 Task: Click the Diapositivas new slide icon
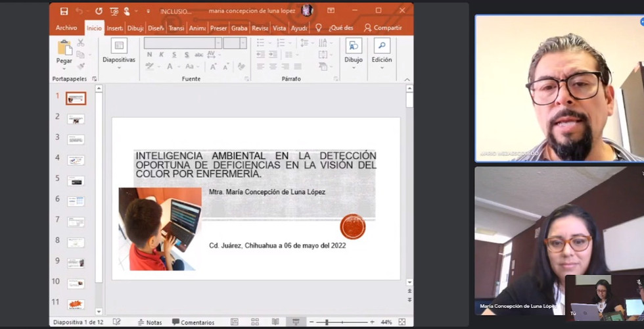coord(119,45)
